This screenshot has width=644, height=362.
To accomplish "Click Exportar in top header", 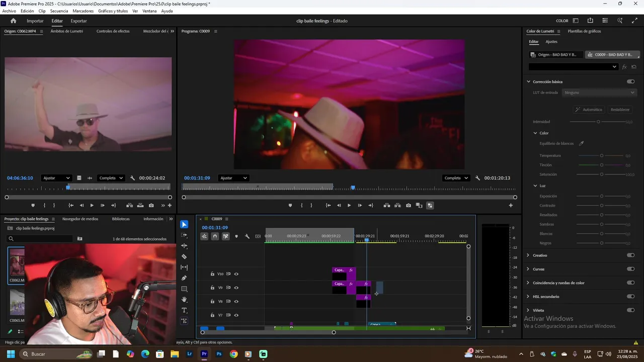I will 78,21.
